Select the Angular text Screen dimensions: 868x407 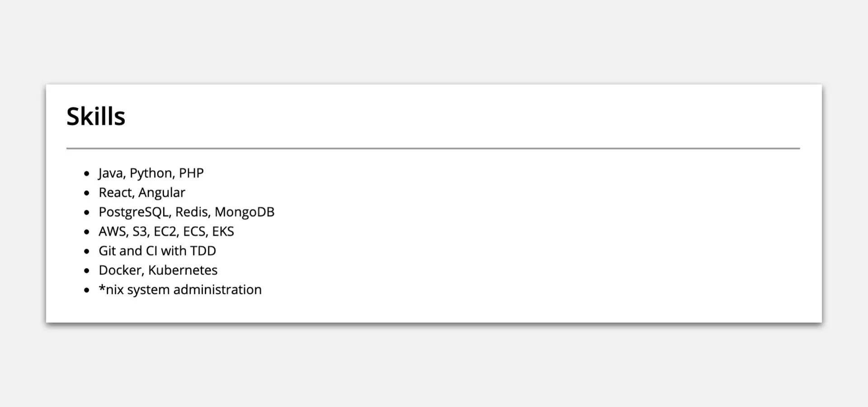point(162,193)
